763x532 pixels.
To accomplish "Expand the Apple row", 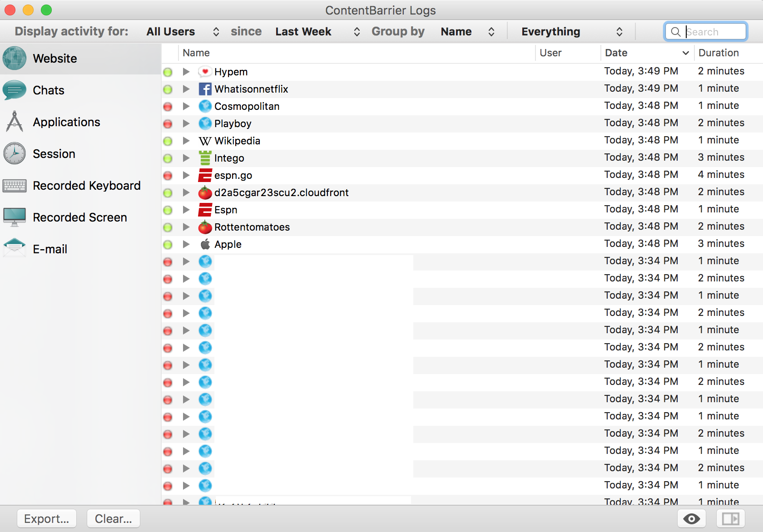I will coord(186,244).
